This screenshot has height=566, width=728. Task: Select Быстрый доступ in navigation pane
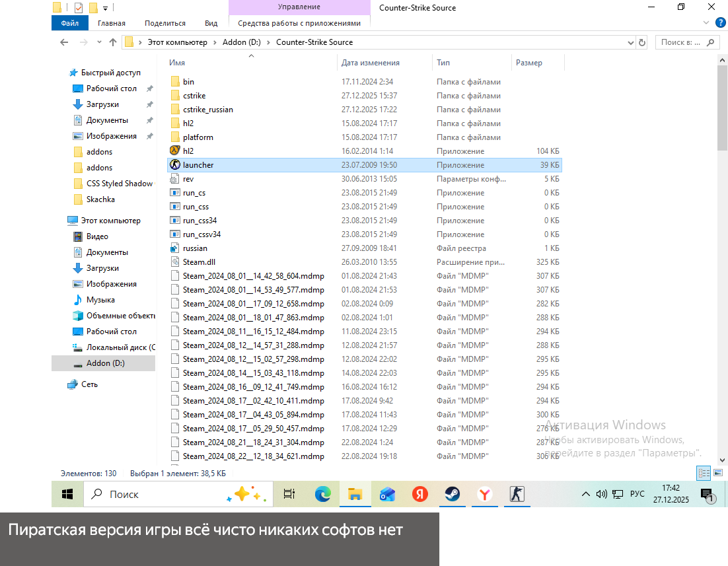110,73
